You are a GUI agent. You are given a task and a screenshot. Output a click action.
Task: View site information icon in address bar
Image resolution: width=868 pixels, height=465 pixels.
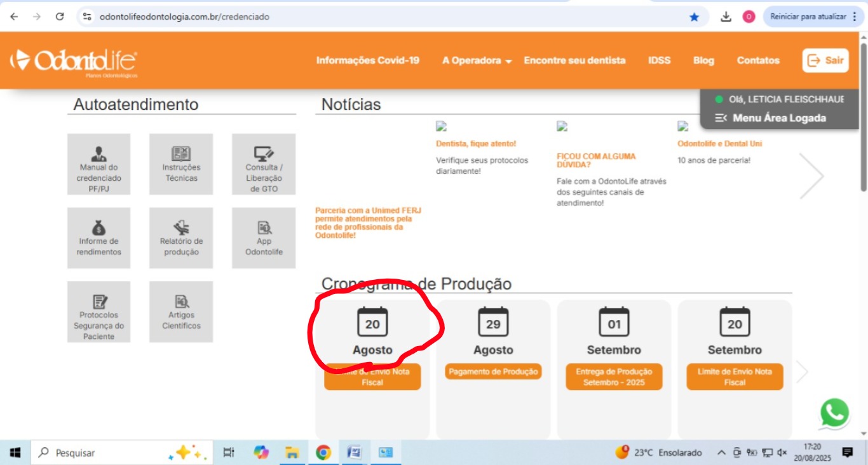88,17
